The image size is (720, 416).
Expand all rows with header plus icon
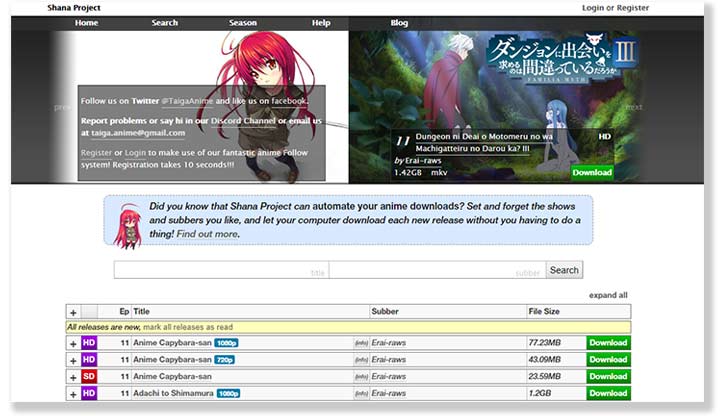73,312
